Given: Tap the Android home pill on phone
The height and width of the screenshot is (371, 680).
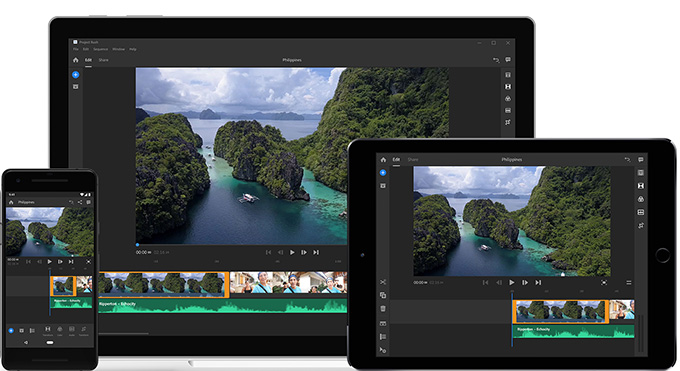Looking at the screenshot, I should [x=50, y=342].
